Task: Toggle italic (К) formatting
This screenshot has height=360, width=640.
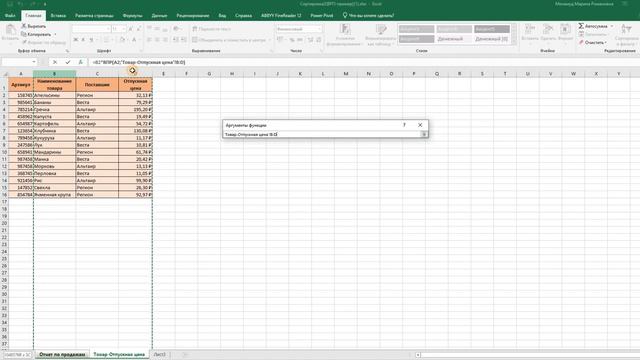Action: [x=83, y=40]
